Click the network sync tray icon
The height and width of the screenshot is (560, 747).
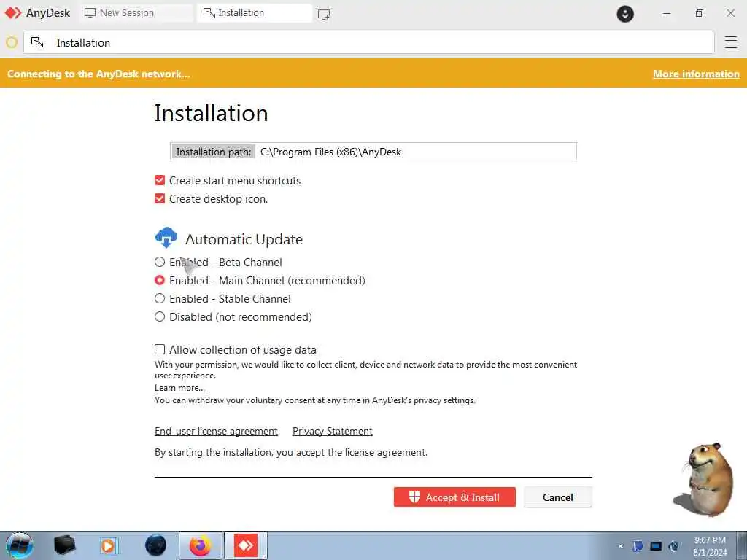pos(673,546)
